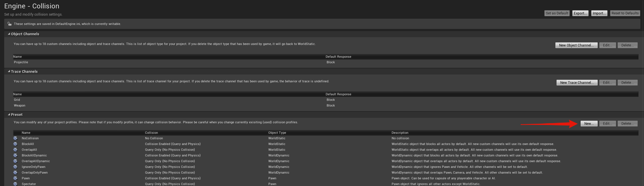Screen dimensions: 644x186
Task: Click the gear icon next to BlockAll
Action: pos(15,144)
